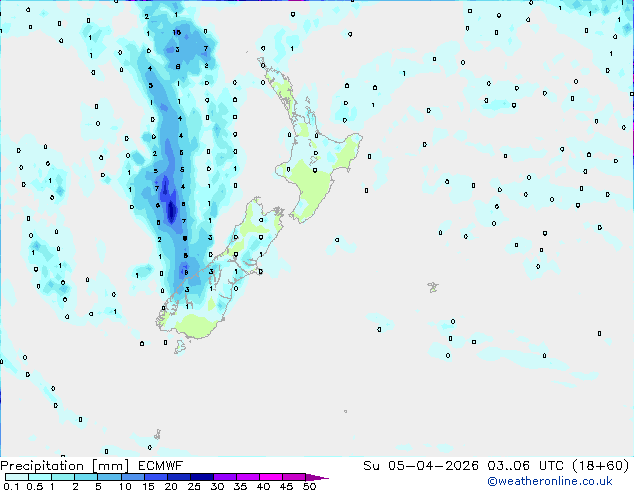This screenshot has height=490, width=634.
Task: Click the small sub-Antarctic island outline
Action: click(157, 435)
